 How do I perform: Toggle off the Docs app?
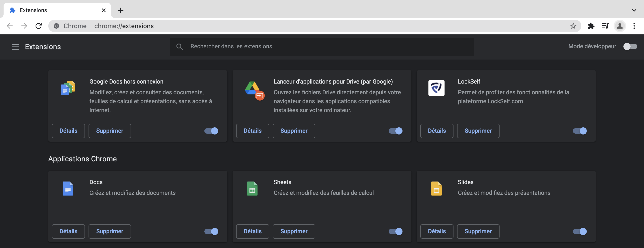211,231
